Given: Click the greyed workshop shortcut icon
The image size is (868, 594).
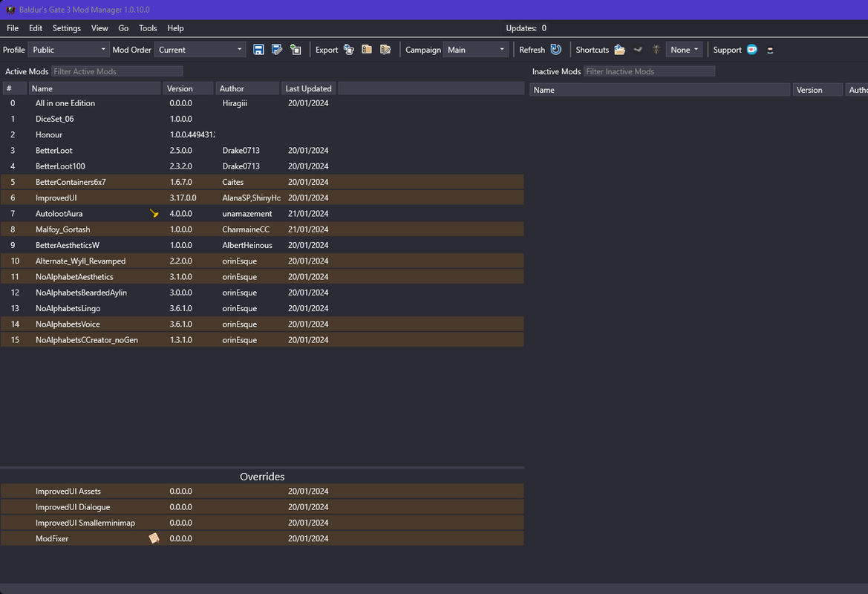Looking at the screenshot, I should (638, 49).
